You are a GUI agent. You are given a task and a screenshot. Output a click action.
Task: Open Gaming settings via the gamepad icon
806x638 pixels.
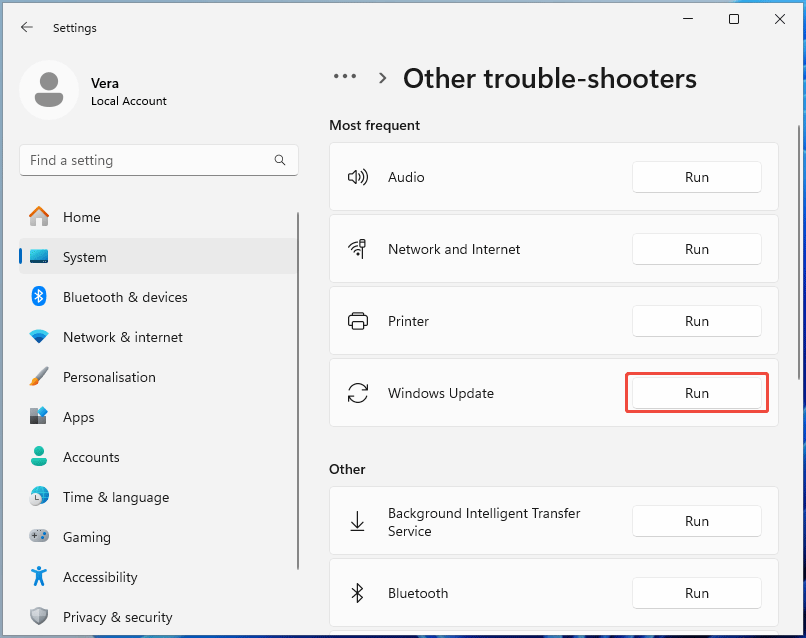coord(38,537)
